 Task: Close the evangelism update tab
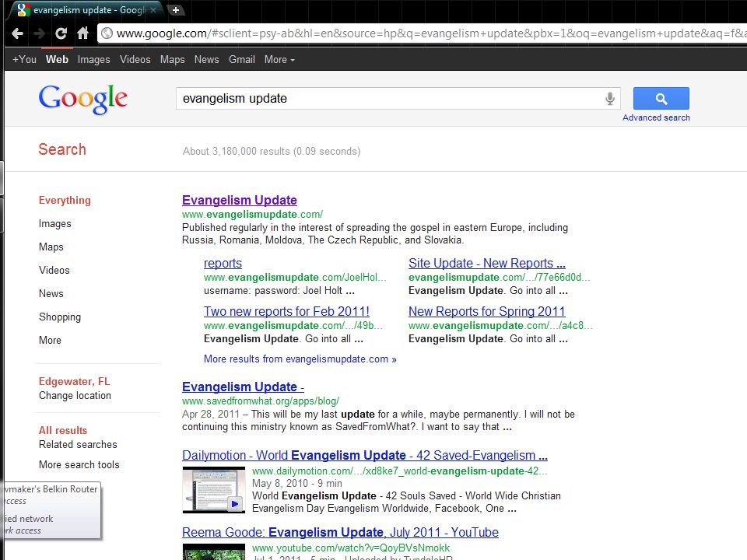[x=153, y=9]
